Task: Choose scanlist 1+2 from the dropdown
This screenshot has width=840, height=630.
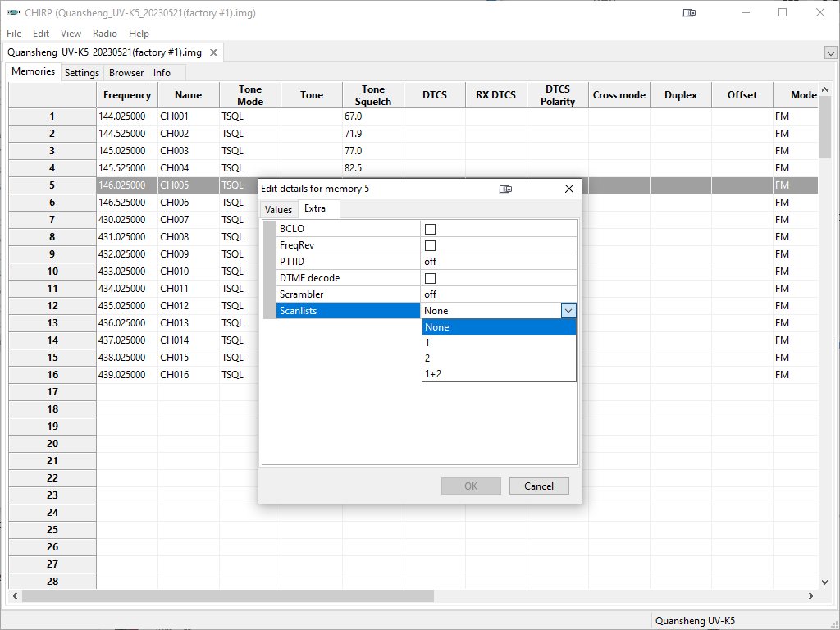Action: pyautogui.click(x=499, y=374)
